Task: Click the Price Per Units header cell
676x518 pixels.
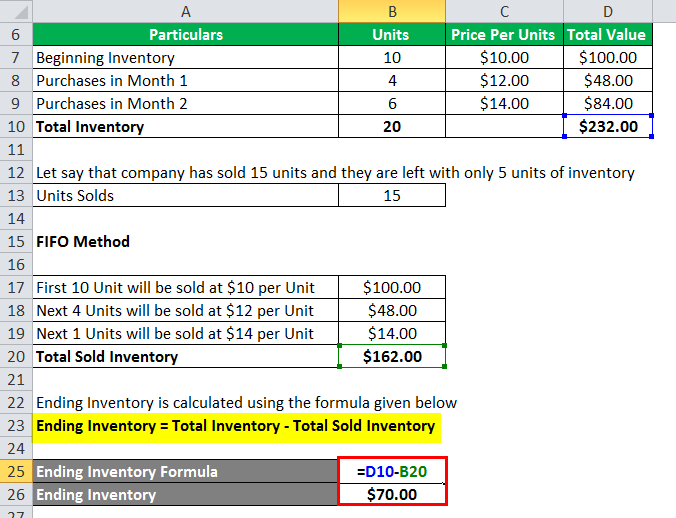Action: pyautogui.click(x=503, y=35)
